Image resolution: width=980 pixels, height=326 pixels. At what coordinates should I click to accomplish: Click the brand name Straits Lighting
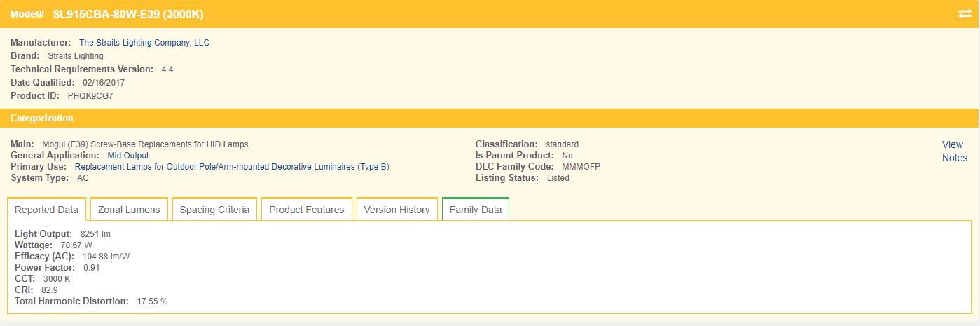[x=76, y=56]
